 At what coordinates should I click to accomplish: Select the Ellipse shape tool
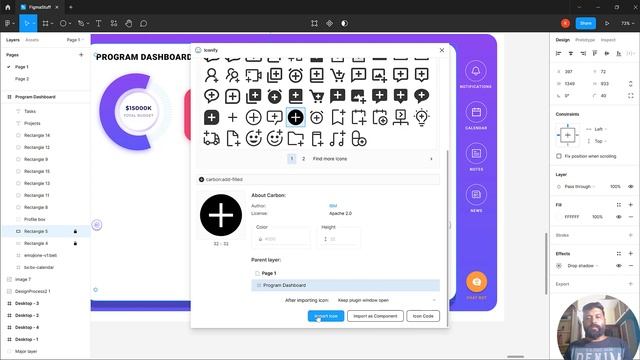(63, 23)
